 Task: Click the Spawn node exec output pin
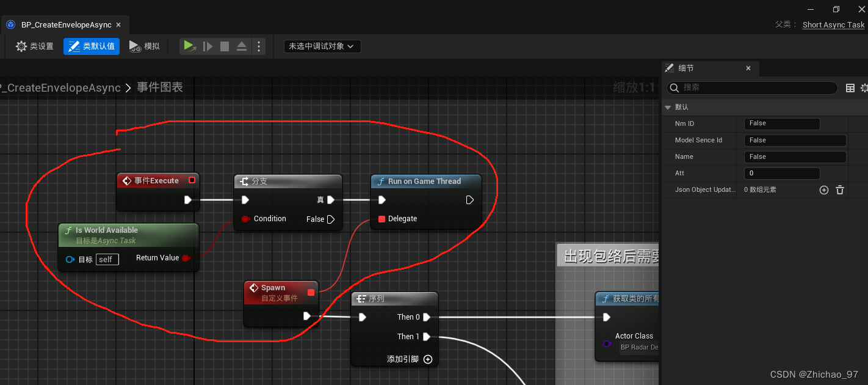[307, 316]
